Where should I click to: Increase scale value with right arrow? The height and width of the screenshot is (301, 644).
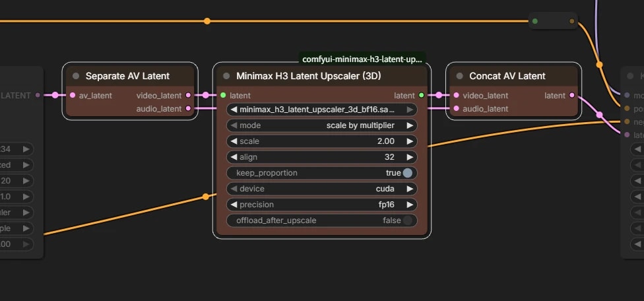point(410,141)
